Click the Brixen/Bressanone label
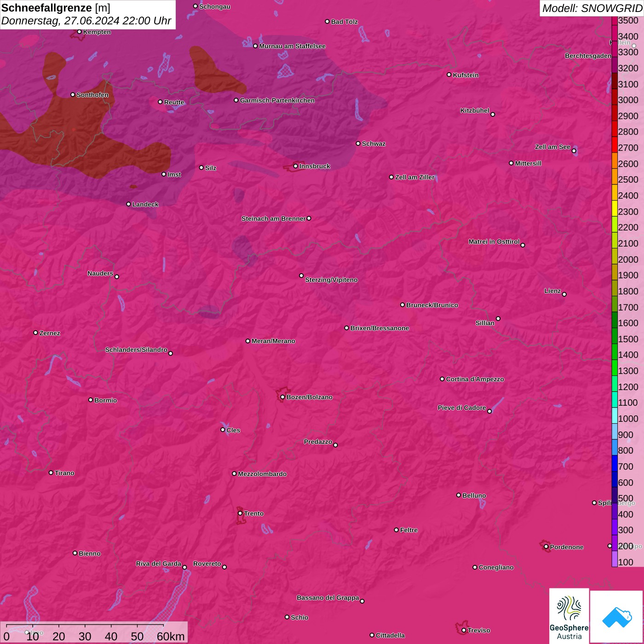644x644 pixels. (x=379, y=328)
